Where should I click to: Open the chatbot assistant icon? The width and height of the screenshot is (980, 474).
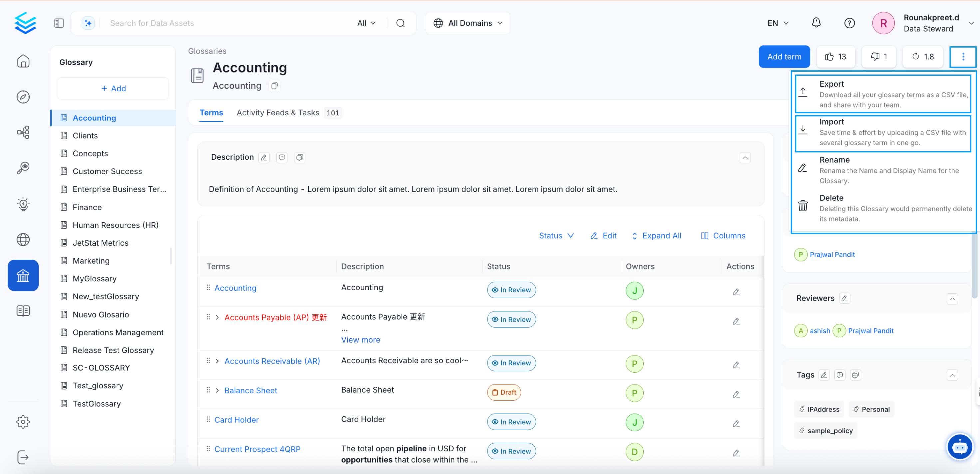[959, 447]
